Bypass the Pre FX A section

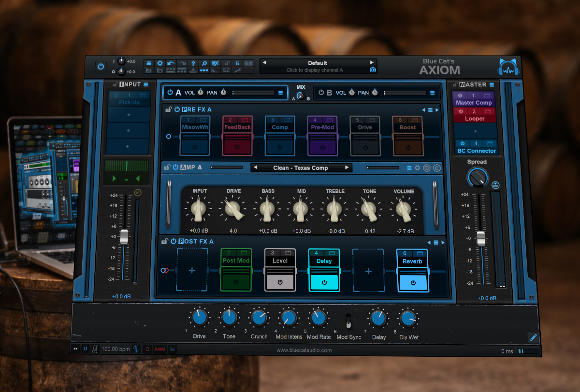click(177, 110)
